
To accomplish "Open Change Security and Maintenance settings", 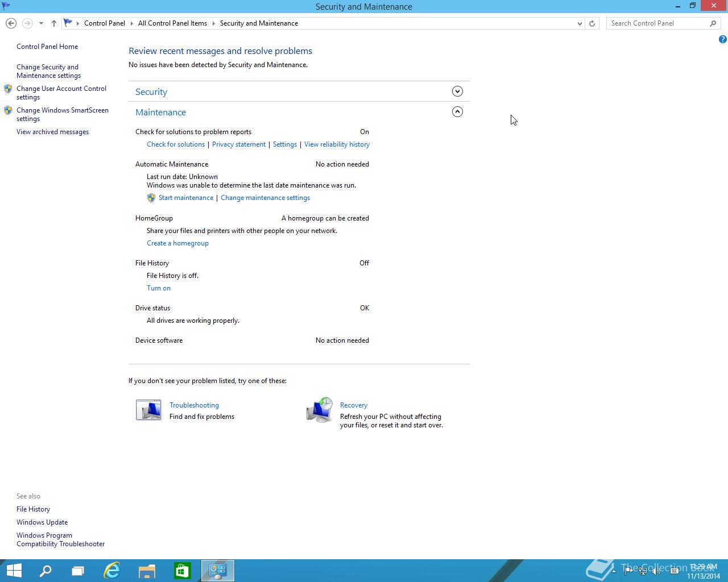I will tap(48, 71).
